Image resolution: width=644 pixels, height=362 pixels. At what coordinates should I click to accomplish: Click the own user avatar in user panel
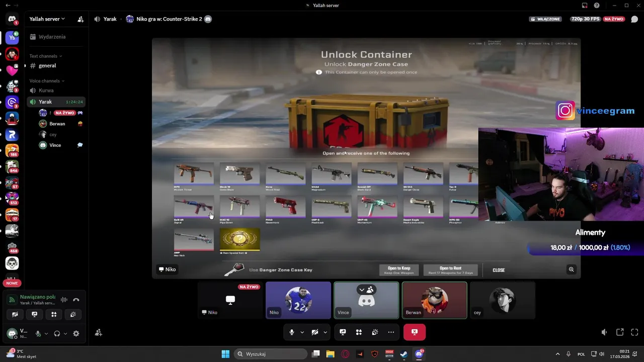pos(12,333)
